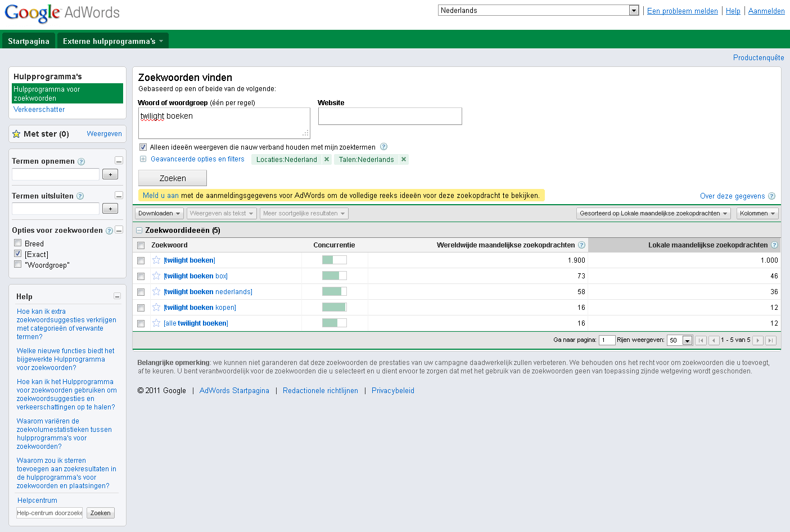Sort by Concurrentie column header
The height and width of the screenshot is (532, 790).
[334, 245]
